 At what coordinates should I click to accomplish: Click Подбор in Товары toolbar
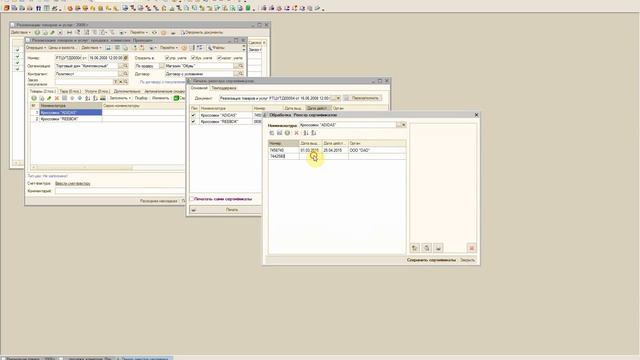(x=141, y=98)
